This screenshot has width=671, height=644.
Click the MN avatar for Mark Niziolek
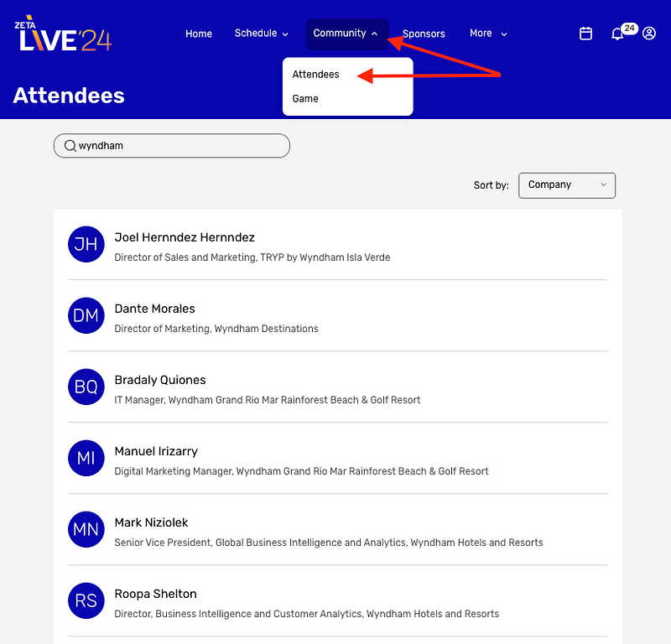86,529
